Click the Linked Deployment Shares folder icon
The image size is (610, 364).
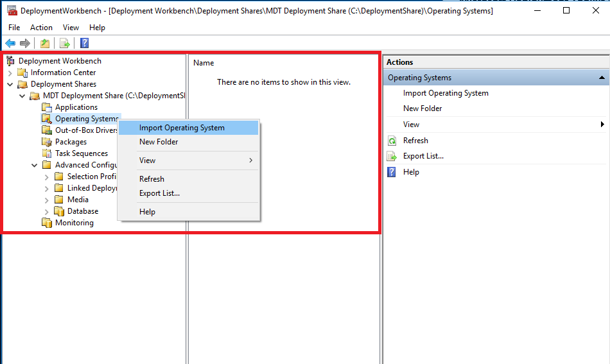point(58,188)
